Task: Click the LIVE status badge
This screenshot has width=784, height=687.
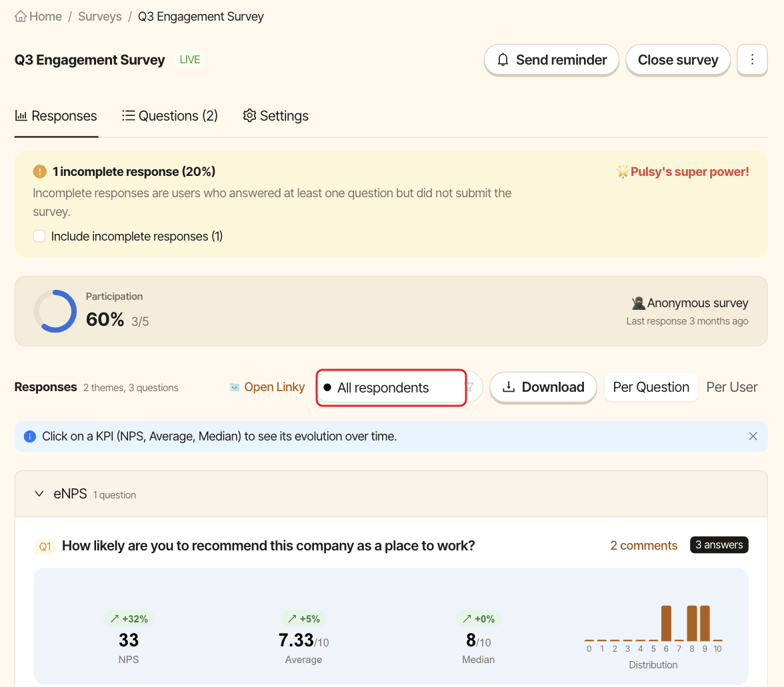Action: pos(190,60)
